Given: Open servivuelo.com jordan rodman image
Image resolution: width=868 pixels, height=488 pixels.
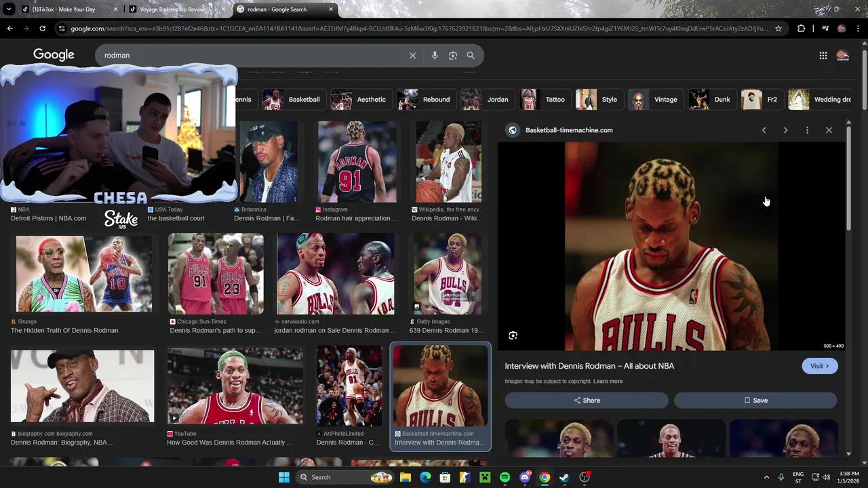Looking at the screenshot, I should (x=336, y=274).
